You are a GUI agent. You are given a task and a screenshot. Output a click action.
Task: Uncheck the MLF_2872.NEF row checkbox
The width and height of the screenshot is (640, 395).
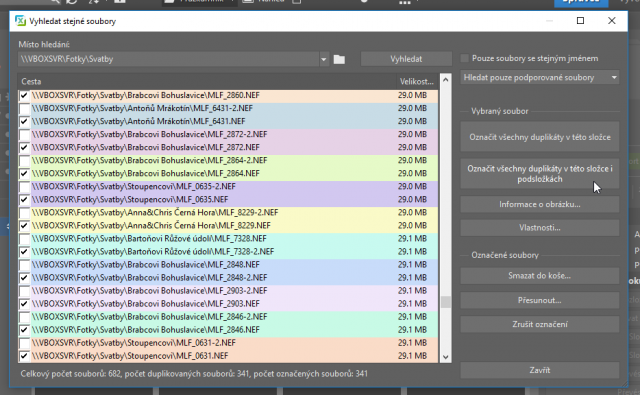click(x=24, y=148)
